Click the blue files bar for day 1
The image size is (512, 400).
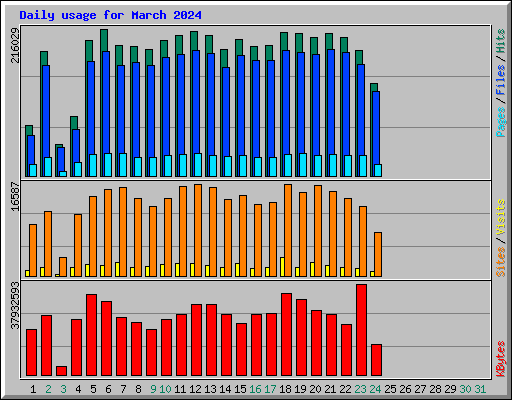[31, 150]
